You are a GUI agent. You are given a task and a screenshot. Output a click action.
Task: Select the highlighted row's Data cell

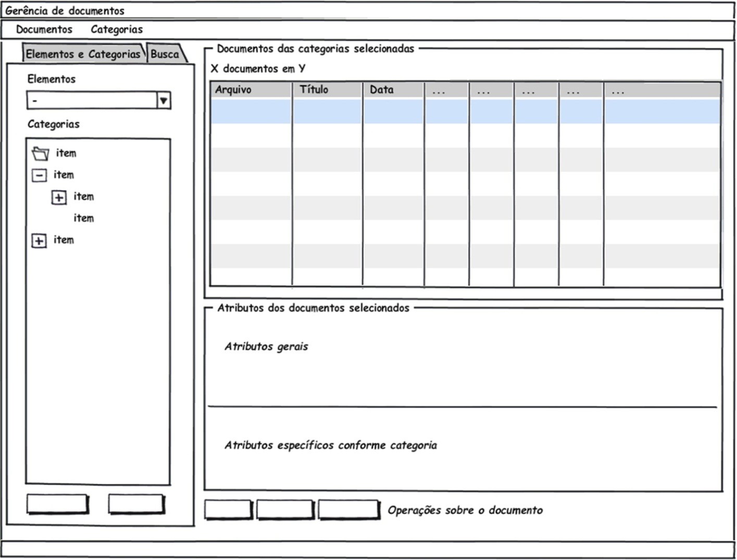click(x=393, y=111)
